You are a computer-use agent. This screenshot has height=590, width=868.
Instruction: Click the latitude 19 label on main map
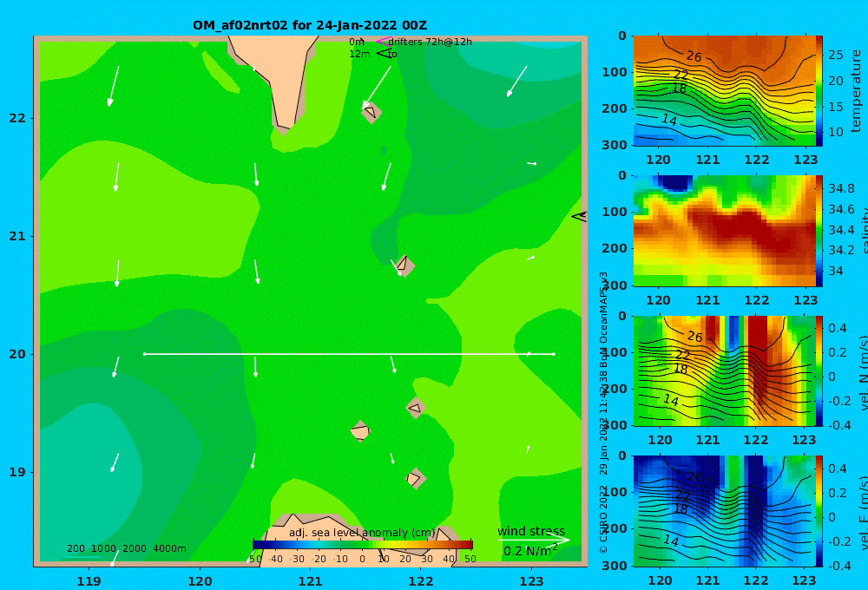click(x=17, y=472)
